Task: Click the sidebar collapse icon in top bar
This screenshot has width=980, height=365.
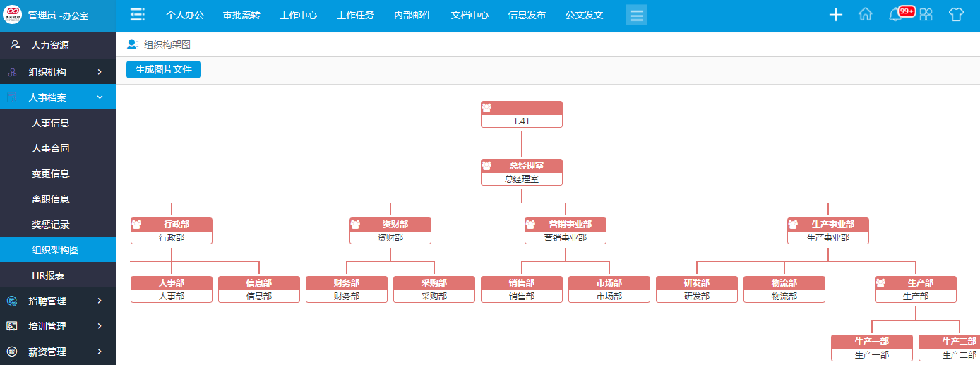Action: 138,15
